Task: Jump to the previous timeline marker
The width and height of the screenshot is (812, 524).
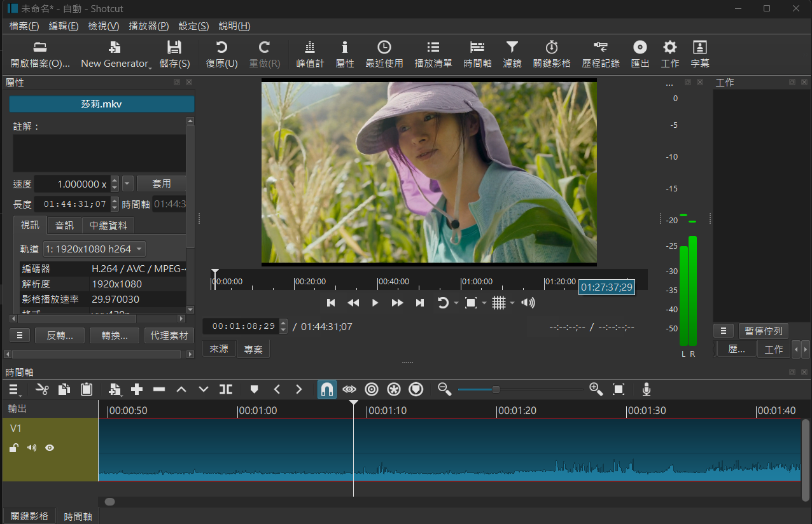Action: 277,389
